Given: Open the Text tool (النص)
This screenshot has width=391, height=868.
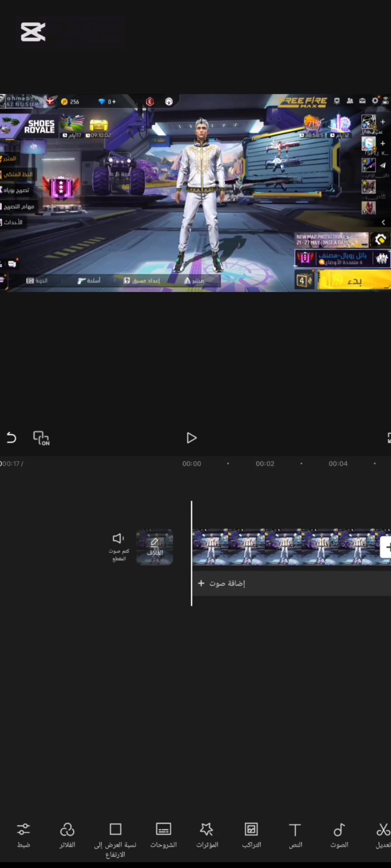Looking at the screenshot, I should (295, 835).
